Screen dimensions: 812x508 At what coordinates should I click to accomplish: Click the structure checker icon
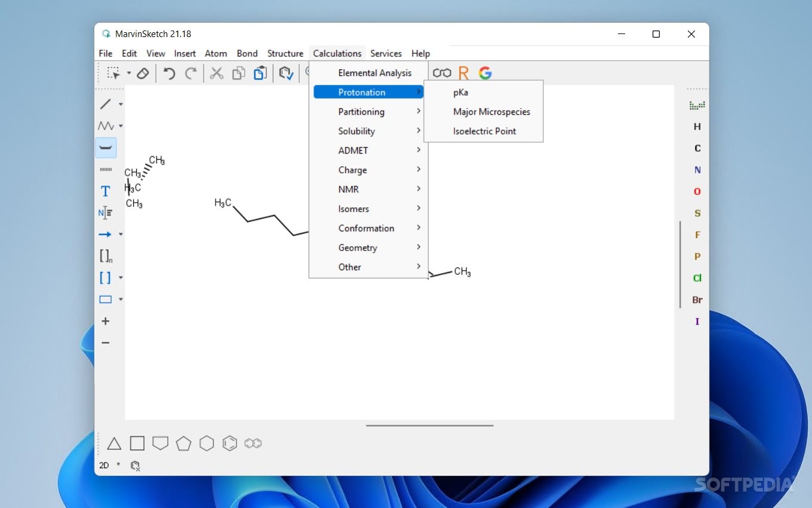pos(287,74)
